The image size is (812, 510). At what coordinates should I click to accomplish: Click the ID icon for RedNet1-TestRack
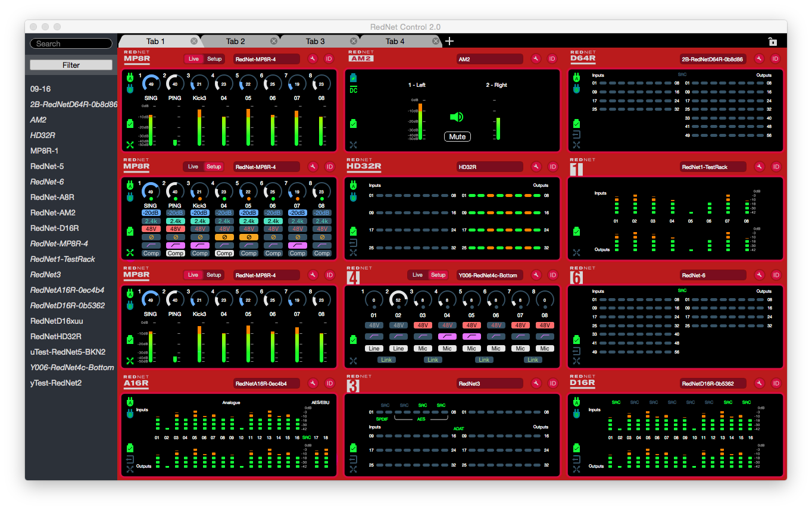[775, 167]
